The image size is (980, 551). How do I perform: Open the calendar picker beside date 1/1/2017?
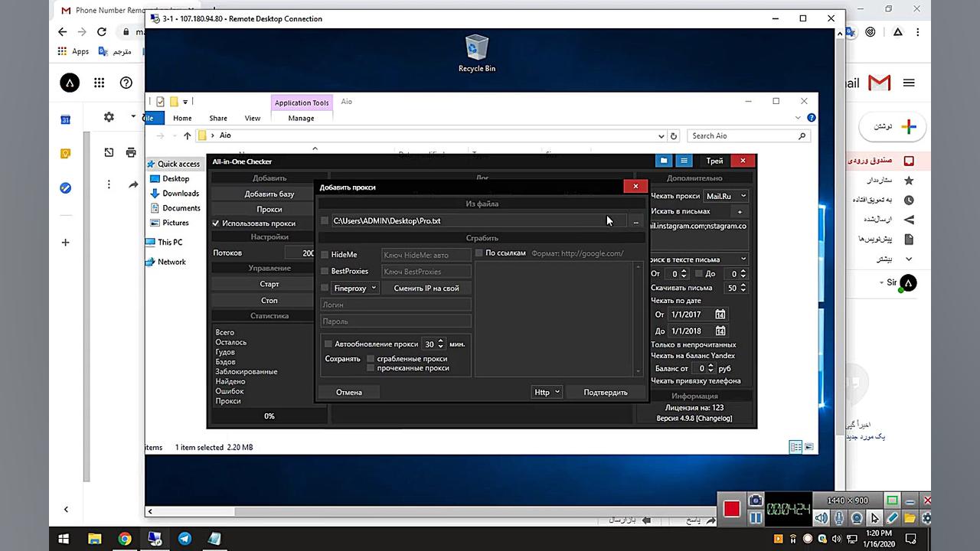720,315
